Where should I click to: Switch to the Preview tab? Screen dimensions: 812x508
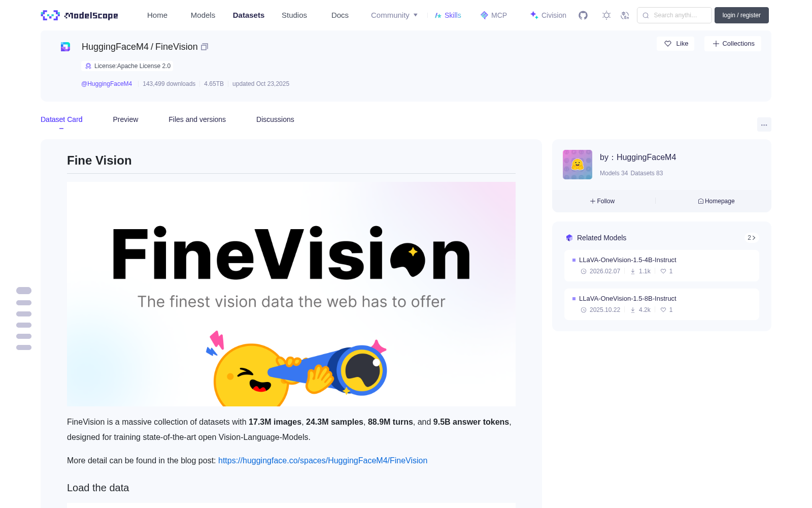pyautogui.click(x=125, y=119)
